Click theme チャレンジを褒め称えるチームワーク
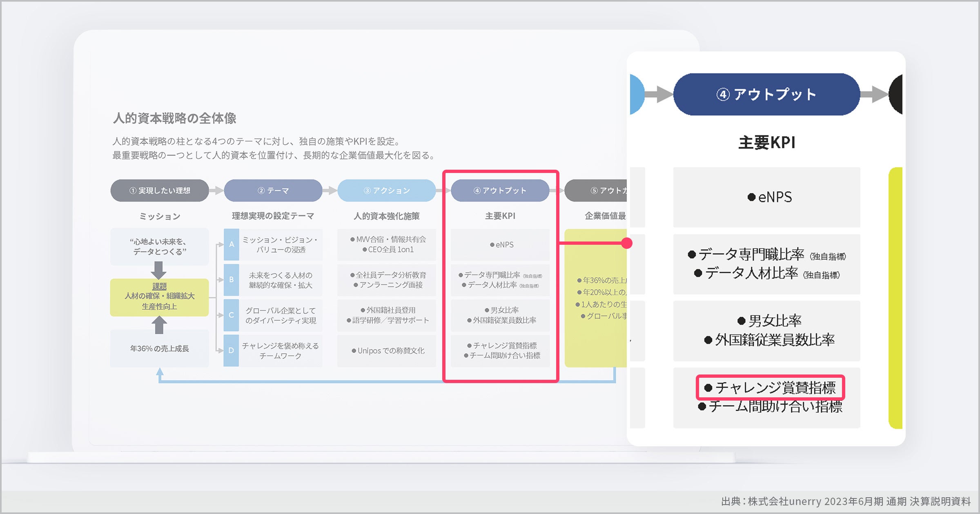980x514 pixels. 281,350
